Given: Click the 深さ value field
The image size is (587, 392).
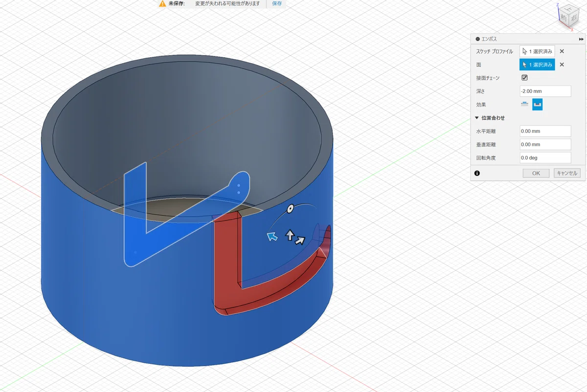Looking at the screenshot, I should [x=545, y=91].
